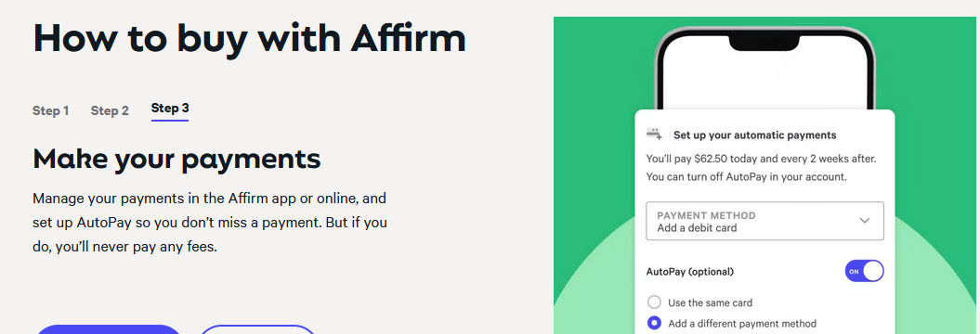Click the phone notch in the illustration
The width and height of the screenshot is (980, 334).
click(x=764, y=43)
